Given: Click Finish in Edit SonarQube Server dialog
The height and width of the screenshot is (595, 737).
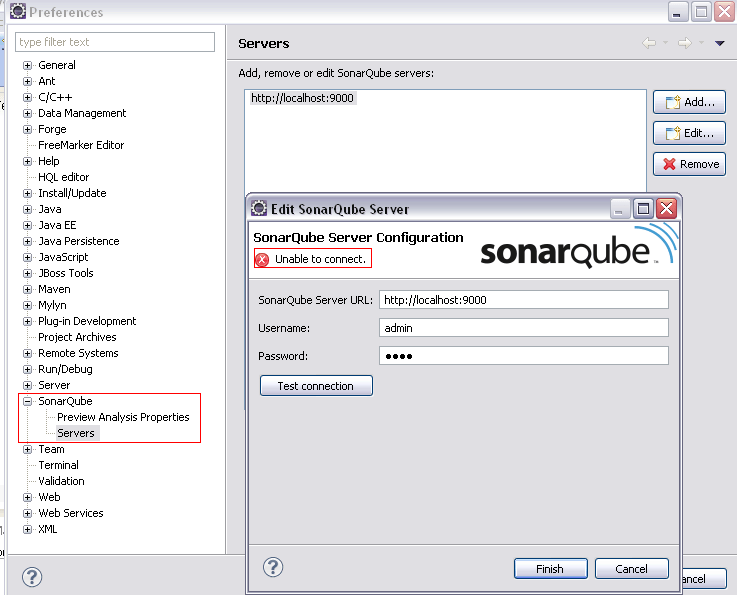Looking at the screenshot, I should tap(550, 569).
